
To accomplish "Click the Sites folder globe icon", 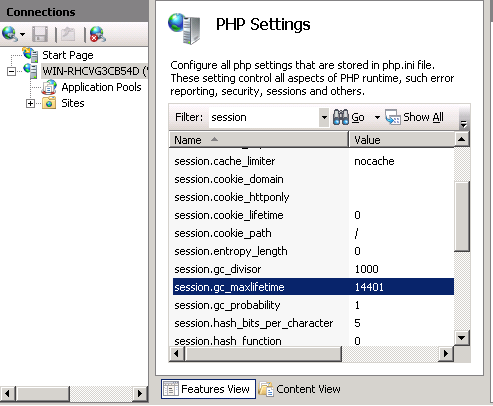I will click(49, 103).
